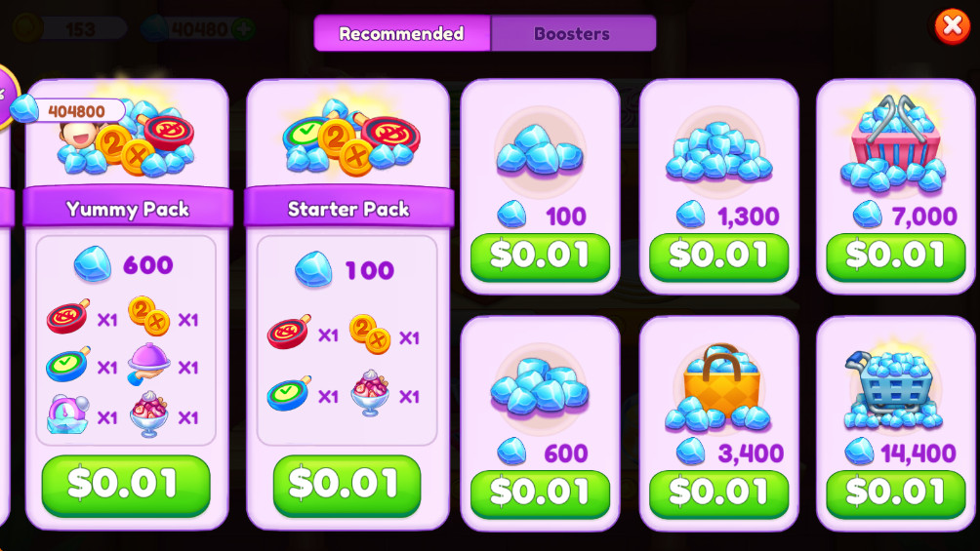Tap the ice cream sundae in Starter Pack
The image size is (980, 551).
(x=370, y=392)
